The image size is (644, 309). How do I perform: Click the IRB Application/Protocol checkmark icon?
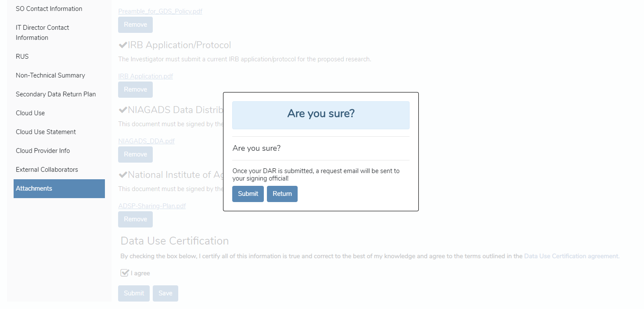click(123, 45)
